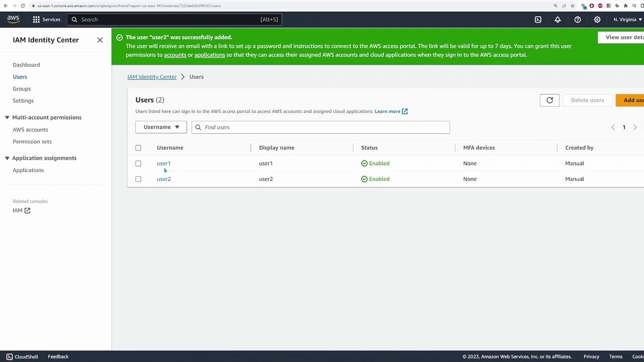Click the external link icon beside IAM
The height and width of the screenshot is (362, 644).
27,211
